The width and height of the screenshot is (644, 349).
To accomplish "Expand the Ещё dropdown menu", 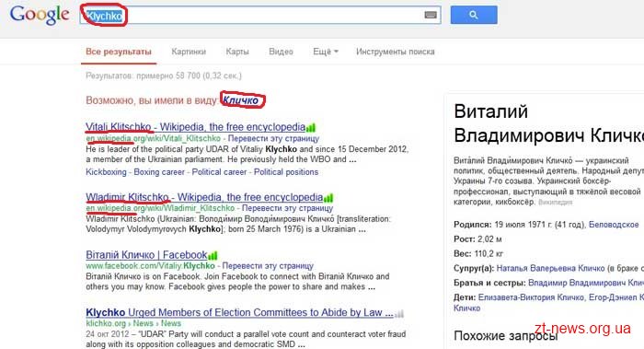I will click(326, 52).
